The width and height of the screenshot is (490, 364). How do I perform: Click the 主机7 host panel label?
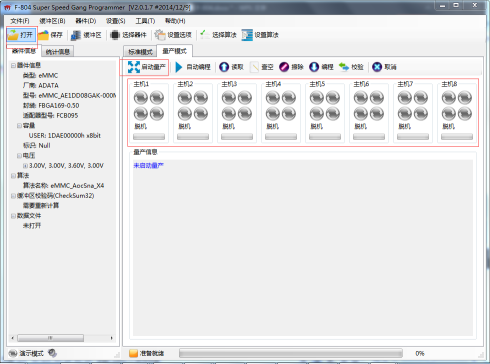pos(405,84)
